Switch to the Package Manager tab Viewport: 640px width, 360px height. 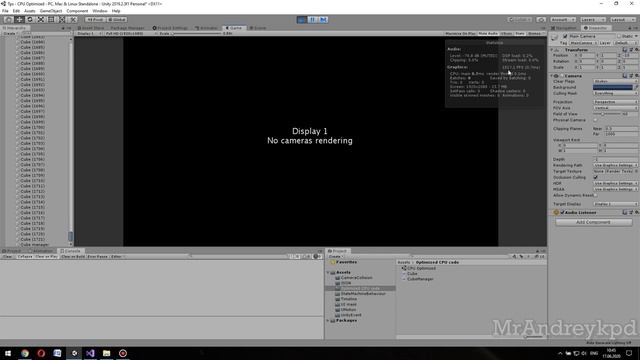pos(128,28)
